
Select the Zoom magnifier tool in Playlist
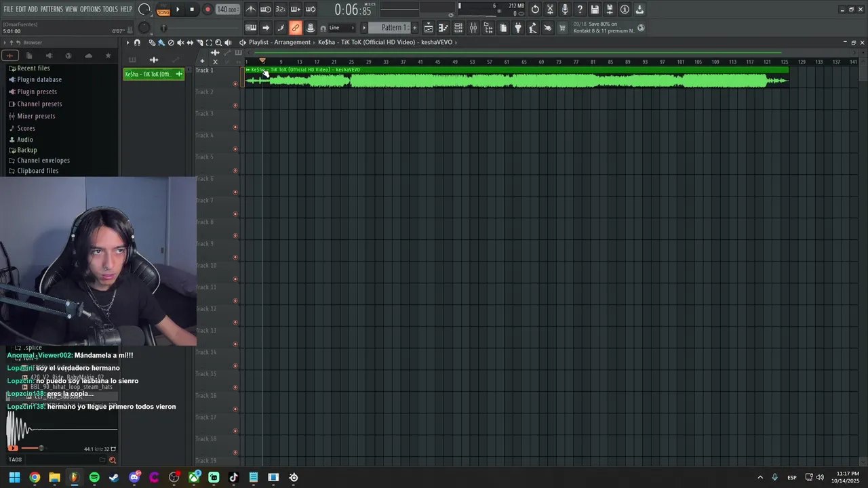coord(218,43)
